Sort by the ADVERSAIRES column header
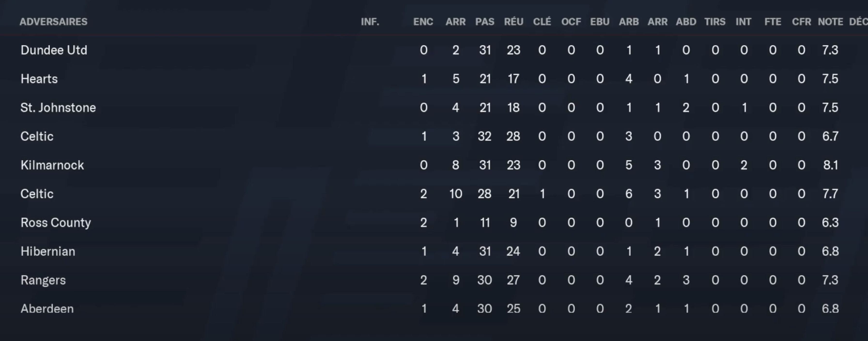 53,22
